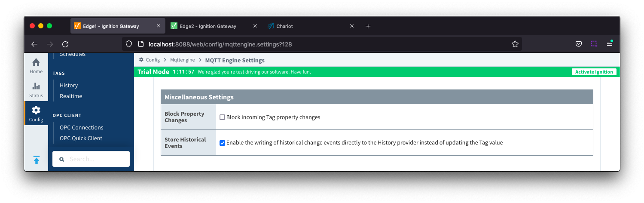Open the Pocket save icon
The image size is (644, 203).
(x=579, y=44)
